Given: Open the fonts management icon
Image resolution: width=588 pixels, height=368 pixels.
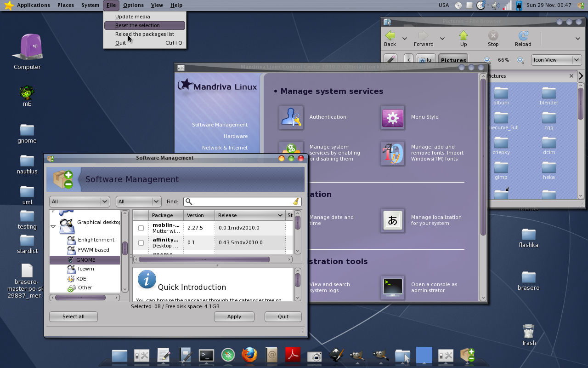Looking at the screenshot, I should pyautogui.click(x=392, y=153).
